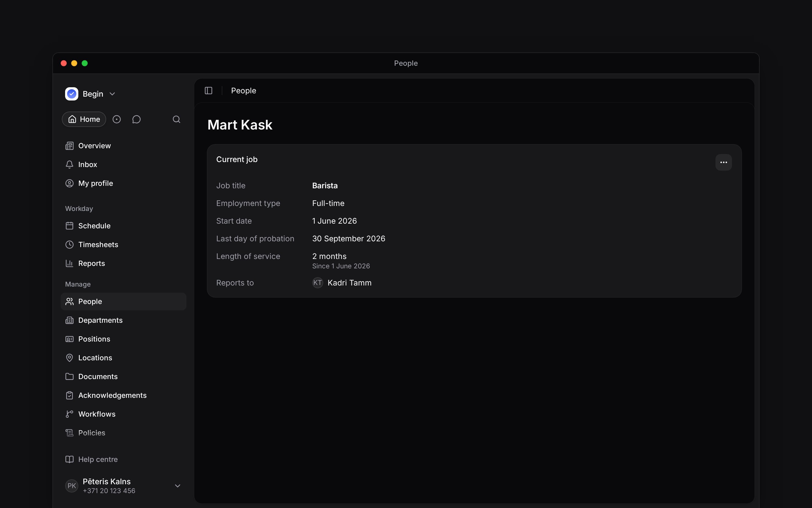Click the Begin app logo
The image size is (812, 508).
(x=71, y=94)
